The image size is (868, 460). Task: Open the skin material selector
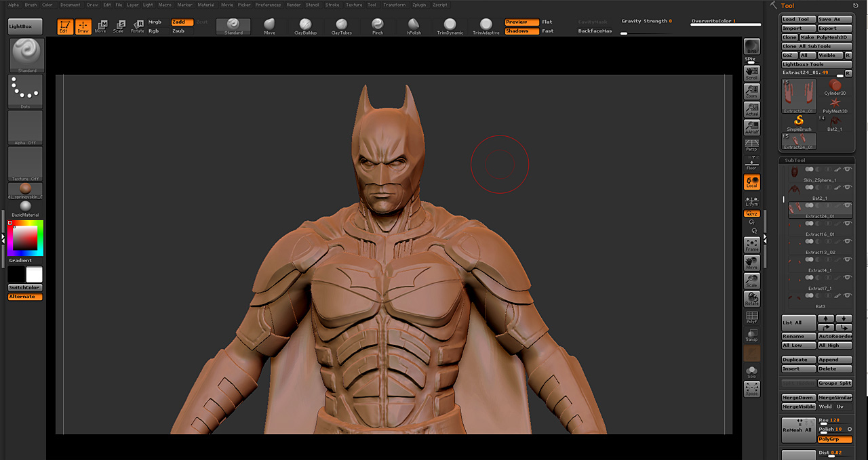25,190
